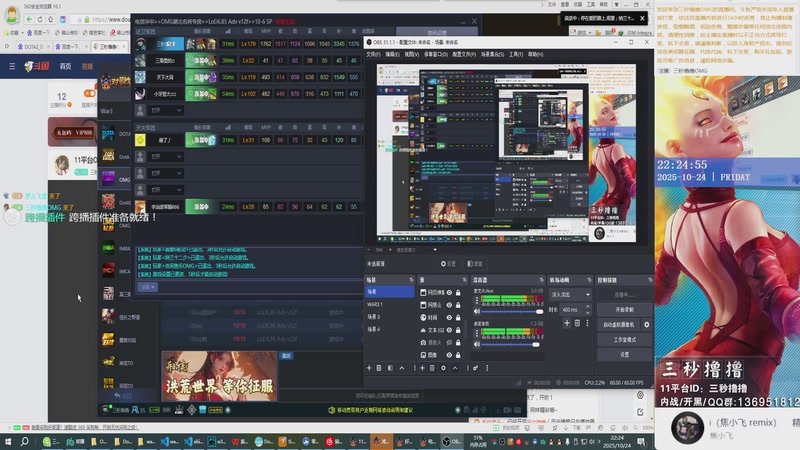The image size is (800, 450).
Task: Click Douyu hamburger menu icon
Action: click(x=12, y=66)
